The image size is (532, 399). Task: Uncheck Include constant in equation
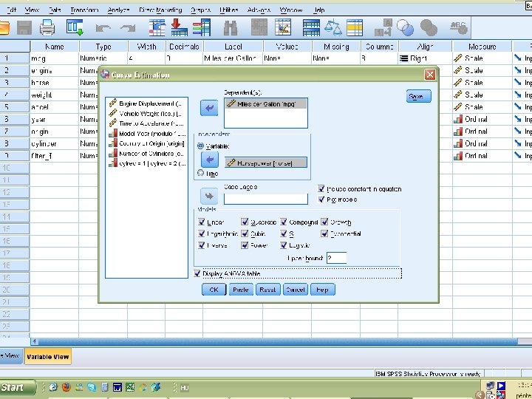pyautogui.click(x=321, y=188)
